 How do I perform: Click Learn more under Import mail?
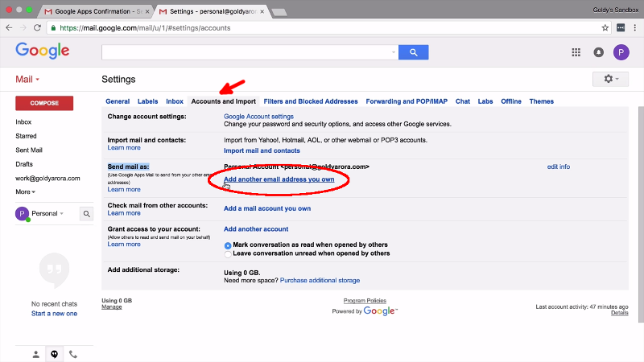[124, 148]
